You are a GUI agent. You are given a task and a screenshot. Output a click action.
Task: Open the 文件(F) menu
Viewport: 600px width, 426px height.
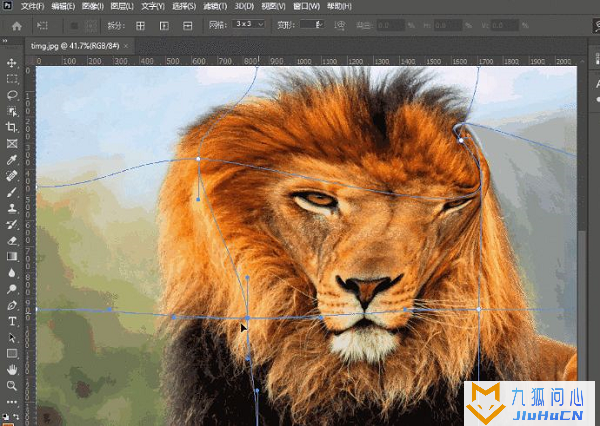point(33,6)
